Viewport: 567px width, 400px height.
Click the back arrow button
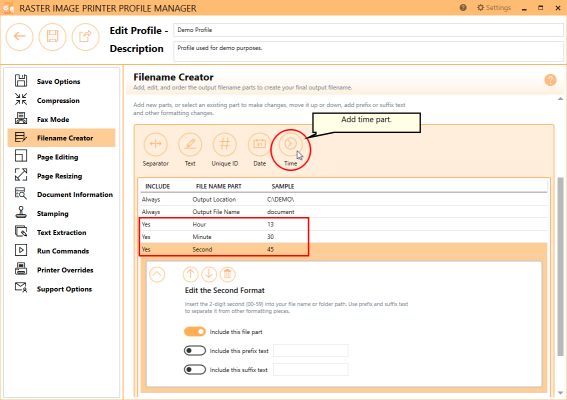[20, 37]
